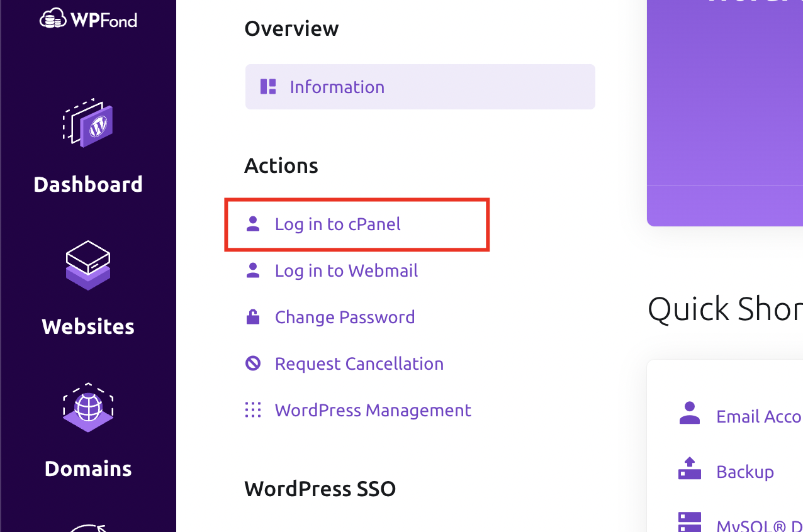This screenshot has width=803, height=532.
Task: Log in to cPanel
Action: point(337,224)
